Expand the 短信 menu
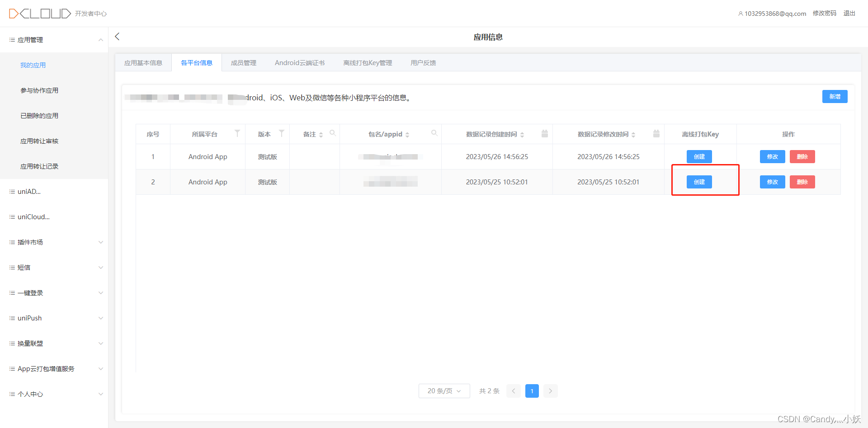 [x=54, y=268]
